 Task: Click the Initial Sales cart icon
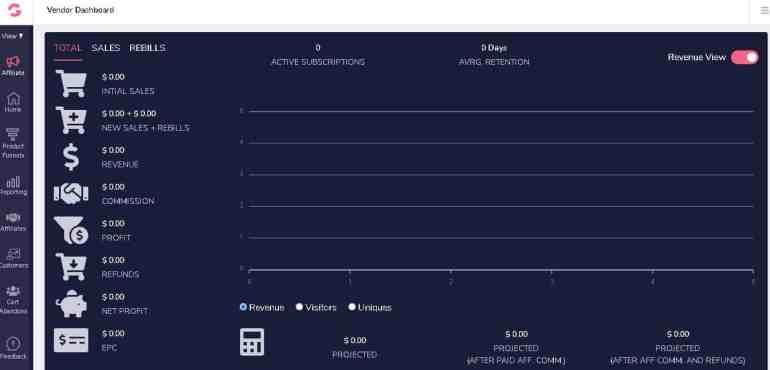pyautogui.click(x=71, y=83)
